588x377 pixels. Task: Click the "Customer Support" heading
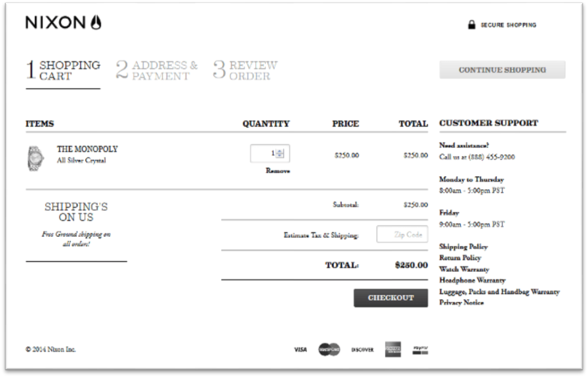pyautogui.click(x=489, y=123)
